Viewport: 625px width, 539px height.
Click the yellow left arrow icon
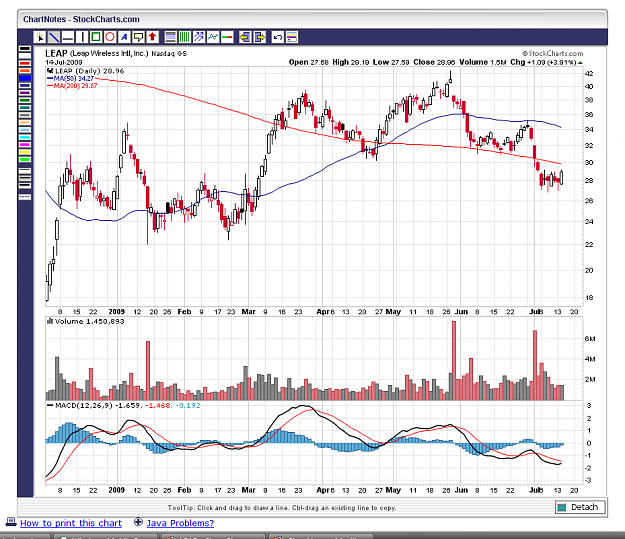coord(245,37)
